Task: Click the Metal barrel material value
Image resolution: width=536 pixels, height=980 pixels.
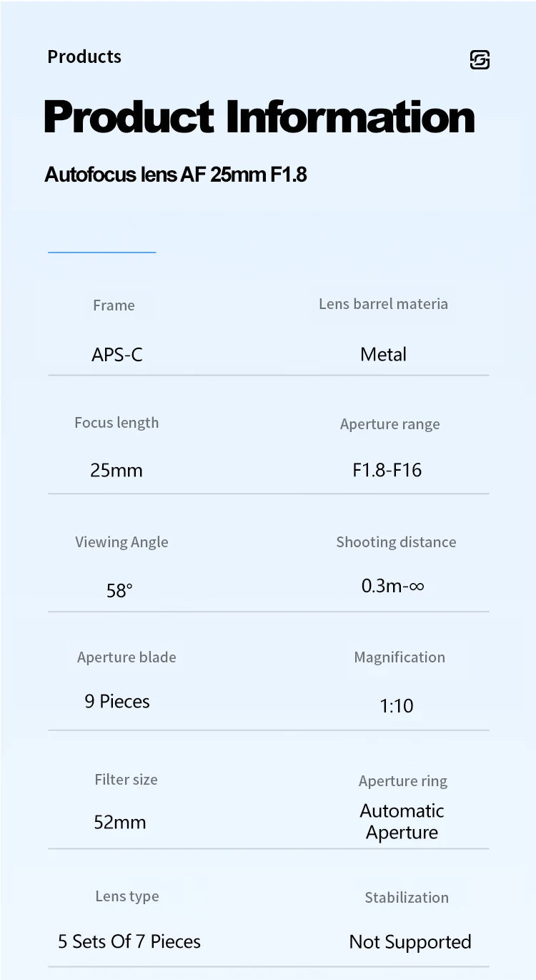Action: (383, 354)
